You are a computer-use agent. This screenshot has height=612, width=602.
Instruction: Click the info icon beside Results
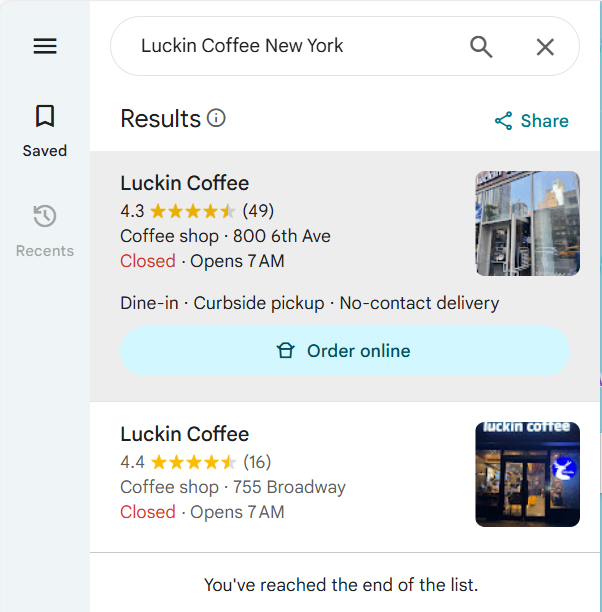(x=216, y=119)
